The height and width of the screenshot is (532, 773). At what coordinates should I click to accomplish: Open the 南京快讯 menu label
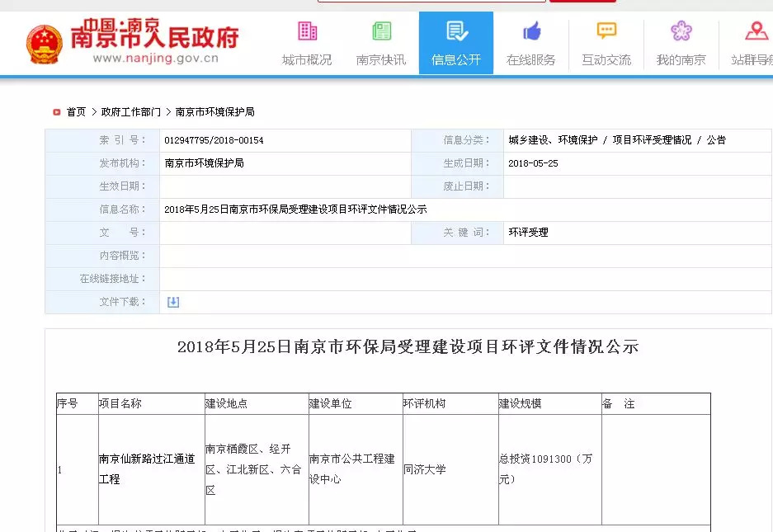tap(381, 60)
